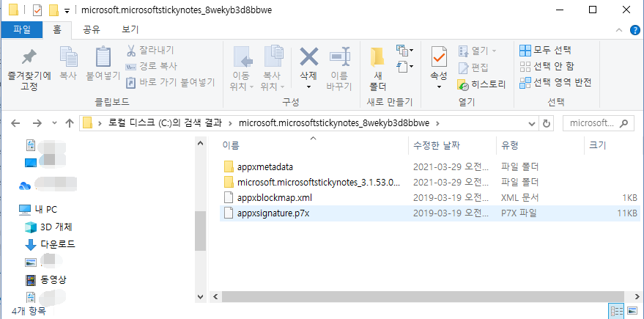
Task: Click 로컬 디스크 (C:)의 검색 결과 breadcrumb
Action: [x=165, y=123]
